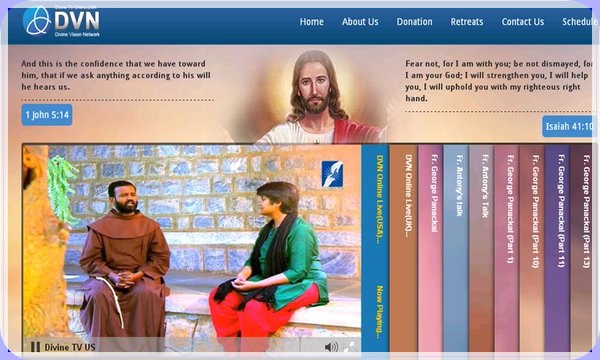
Task: Click the 1 John 5:14 verse button
Action: 47,115
